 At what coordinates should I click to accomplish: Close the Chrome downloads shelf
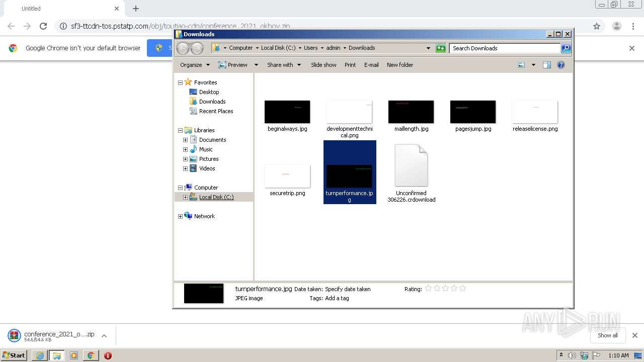634,335
